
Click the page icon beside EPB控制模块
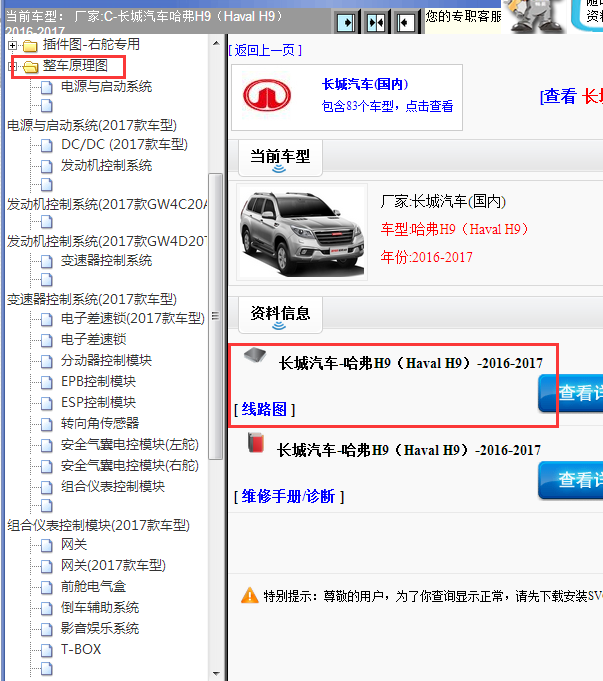pos(46,382)
